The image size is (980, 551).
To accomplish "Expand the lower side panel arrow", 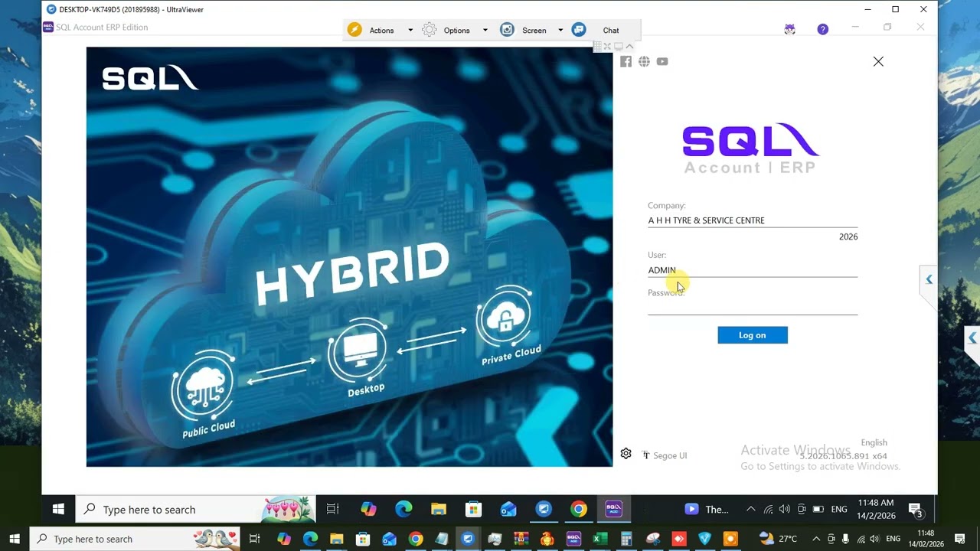I will click(x=972, y=337).
